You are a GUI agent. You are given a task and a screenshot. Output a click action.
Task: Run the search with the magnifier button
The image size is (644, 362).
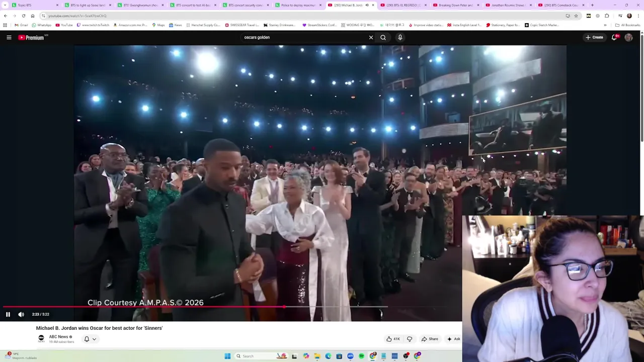[x=383, y=37]
